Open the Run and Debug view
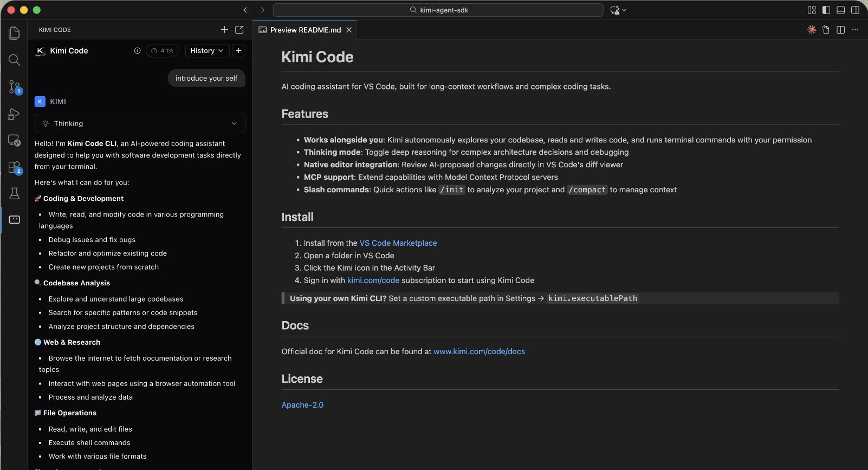 [14, 114]
